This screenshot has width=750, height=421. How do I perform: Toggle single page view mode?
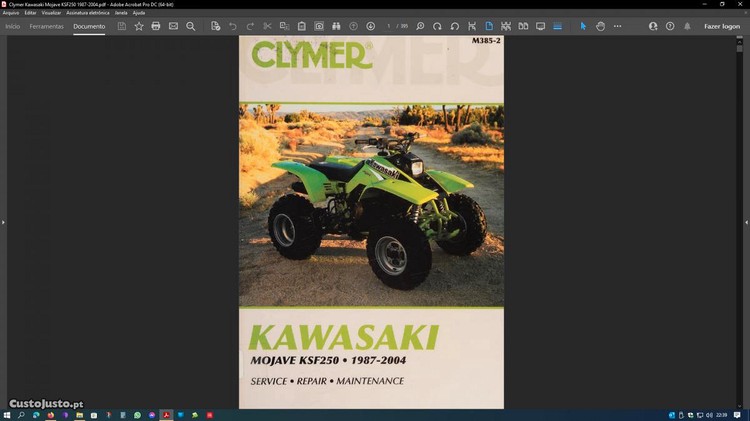coord(489,26)
